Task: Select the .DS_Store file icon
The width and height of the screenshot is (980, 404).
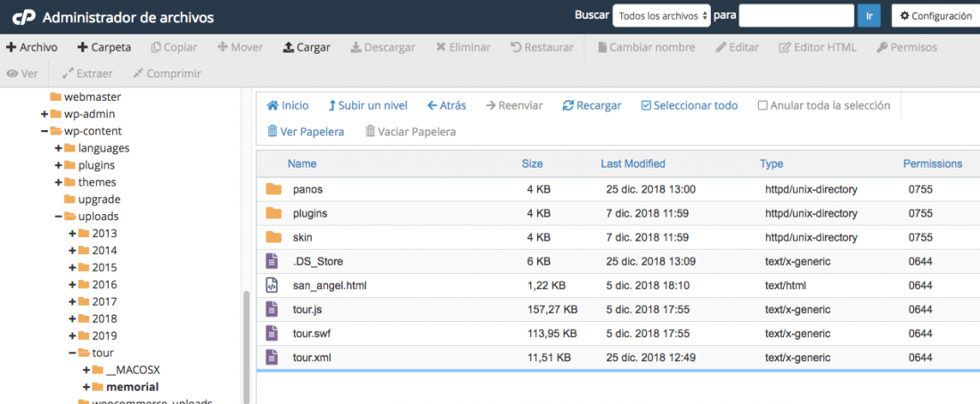Action: click(271, 260)
